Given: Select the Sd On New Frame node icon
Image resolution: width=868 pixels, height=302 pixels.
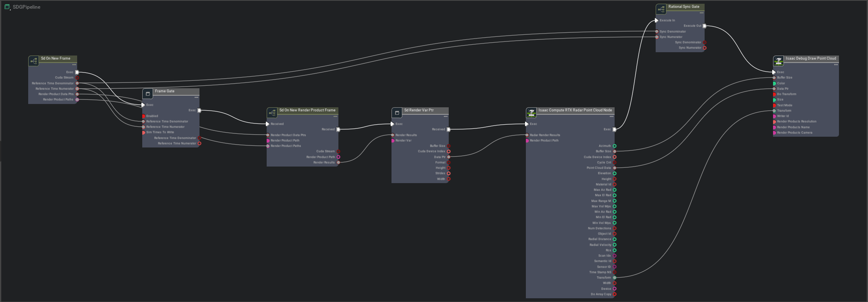Looking at the screenshot, I should 34,61.
